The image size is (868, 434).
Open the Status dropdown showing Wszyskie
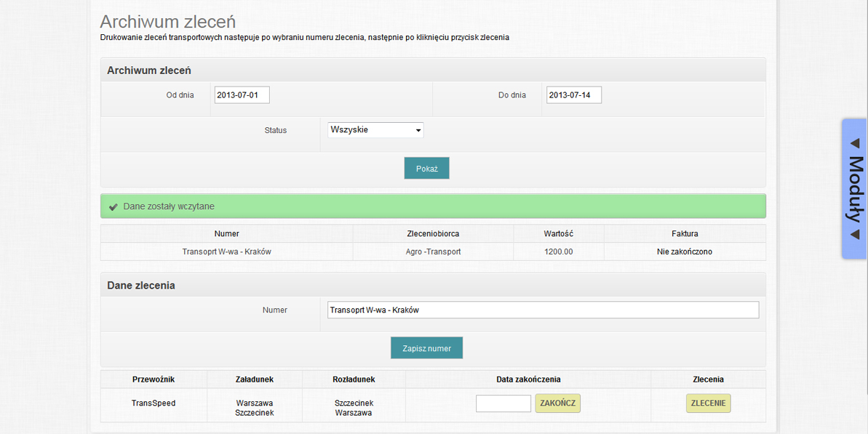coord(375,130)
